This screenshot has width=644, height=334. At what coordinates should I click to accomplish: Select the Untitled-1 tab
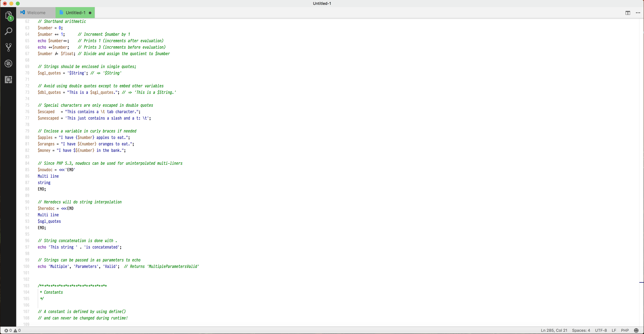pyautogui.click(x=75, y=13)
